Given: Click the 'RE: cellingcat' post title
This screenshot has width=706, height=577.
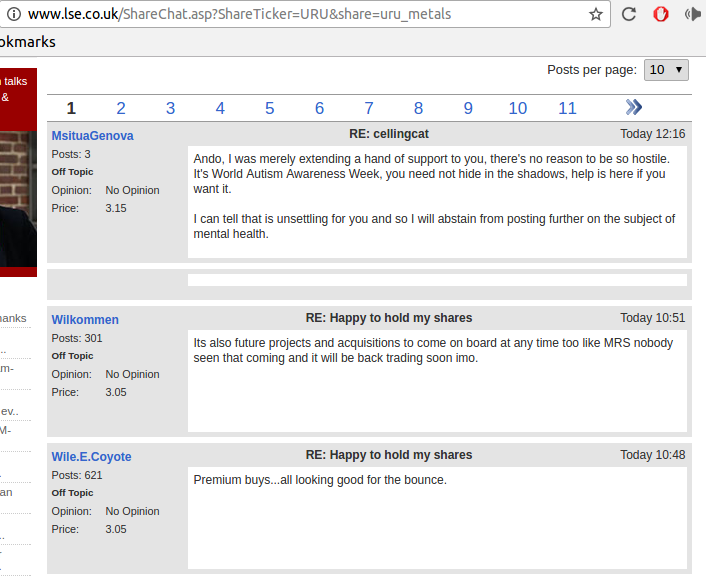Looking at the screenshot, I should 389,134.
